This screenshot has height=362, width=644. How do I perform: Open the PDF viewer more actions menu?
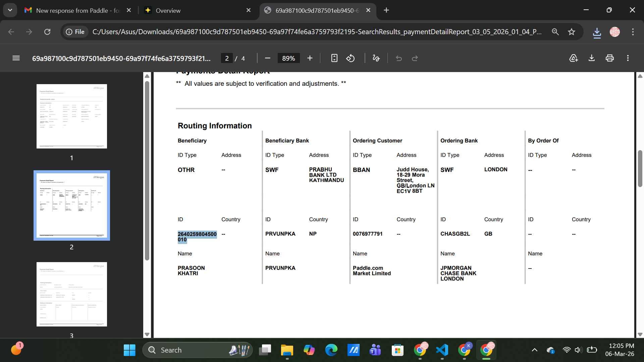point(628,58)
